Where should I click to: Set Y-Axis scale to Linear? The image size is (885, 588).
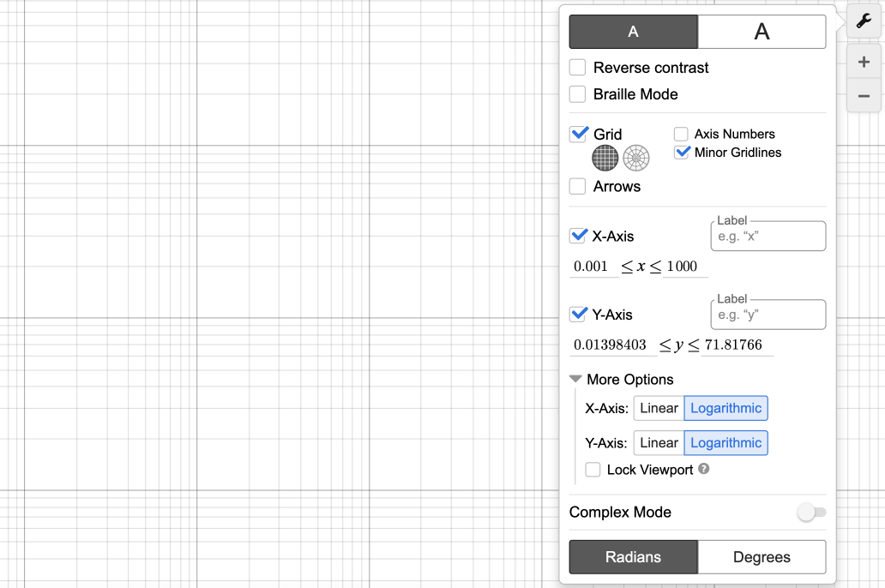[x=659, y=443]
